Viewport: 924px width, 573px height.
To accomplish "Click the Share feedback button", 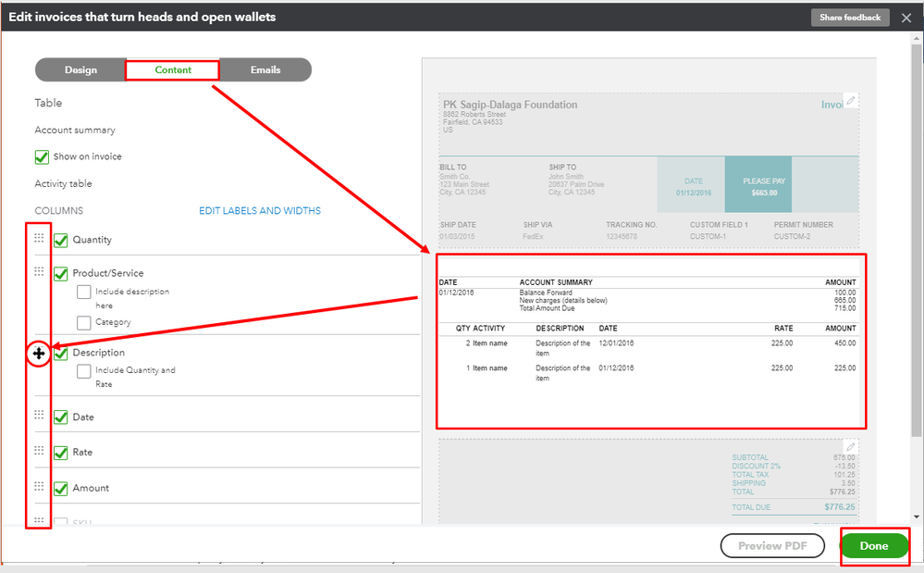I will 850,17.
